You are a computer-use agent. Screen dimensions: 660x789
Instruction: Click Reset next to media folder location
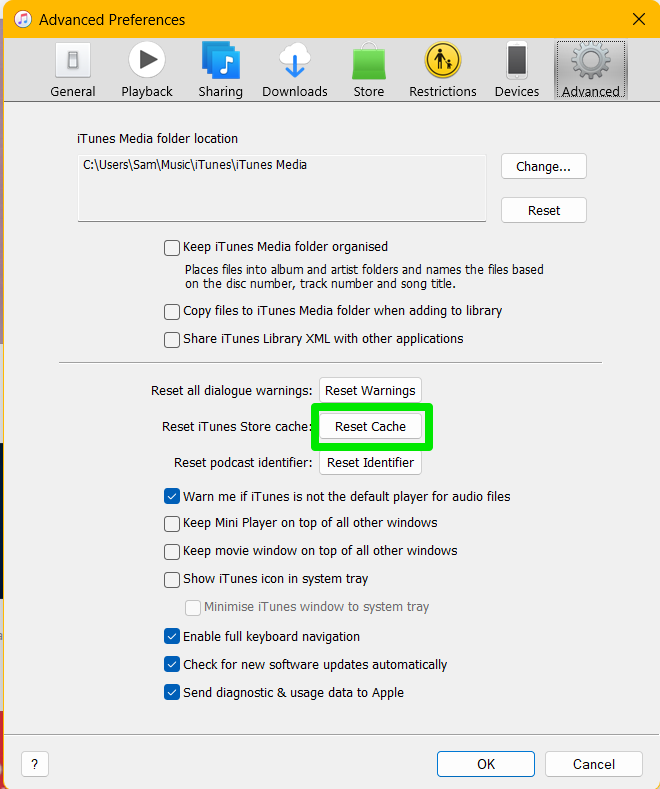click(x=544, y=210)
